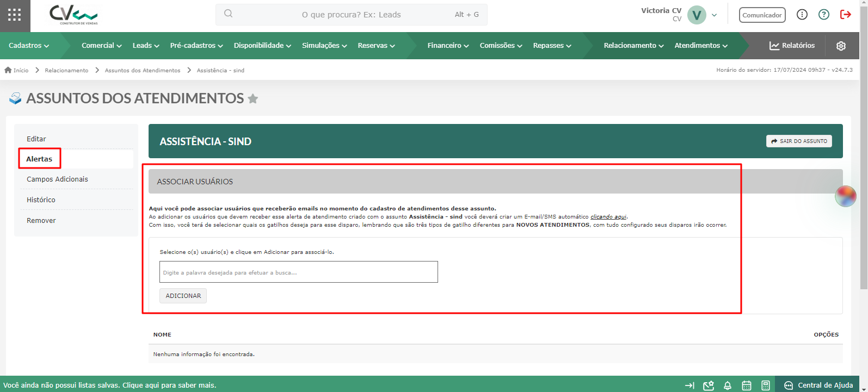Expand the Disponibilidade menu
Viewport: 868px width, 392px height.
point(262,46)
